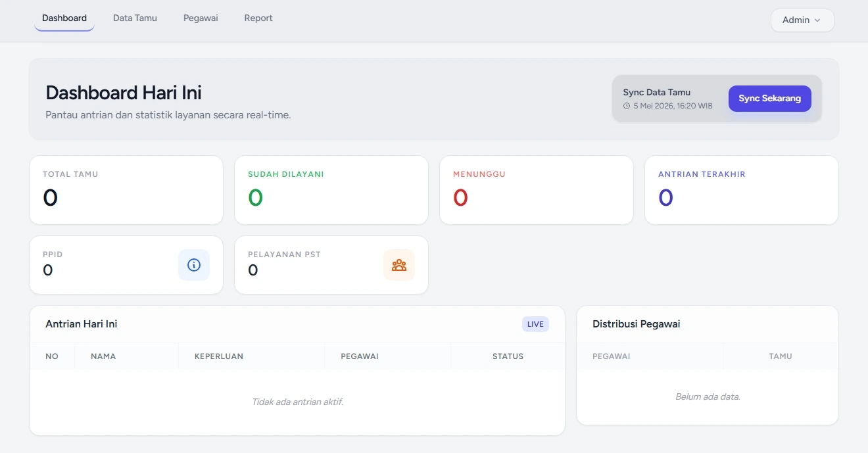Screen dimensions: 868x453
Task: Click the LIVE badge in Antrian Hari Ini
Action: tap(535, 324)
